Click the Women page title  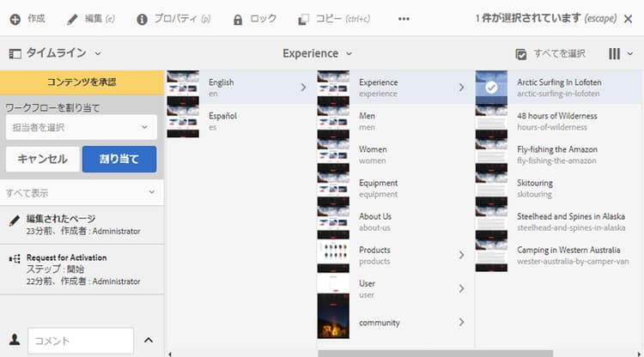point(373,149)
